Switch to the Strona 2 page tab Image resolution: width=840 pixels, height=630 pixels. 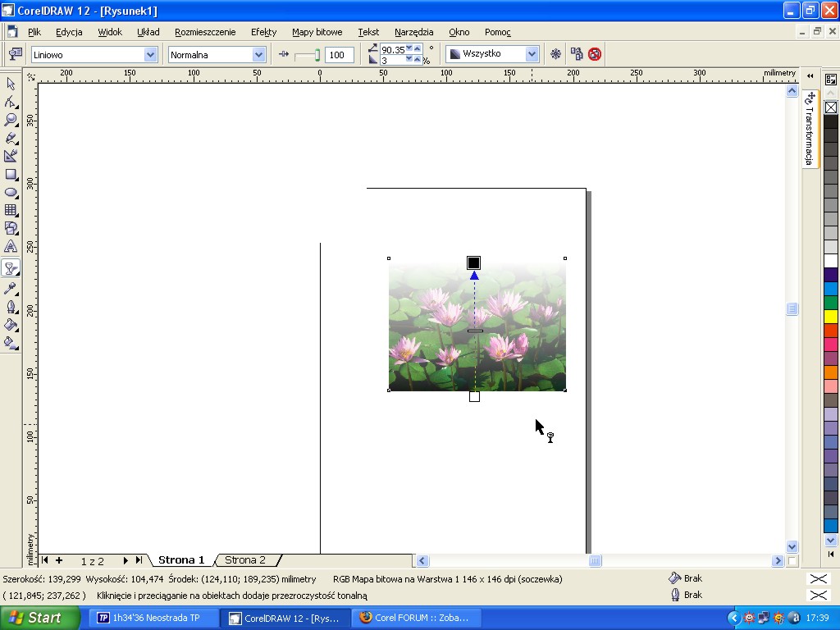(245, 560)
